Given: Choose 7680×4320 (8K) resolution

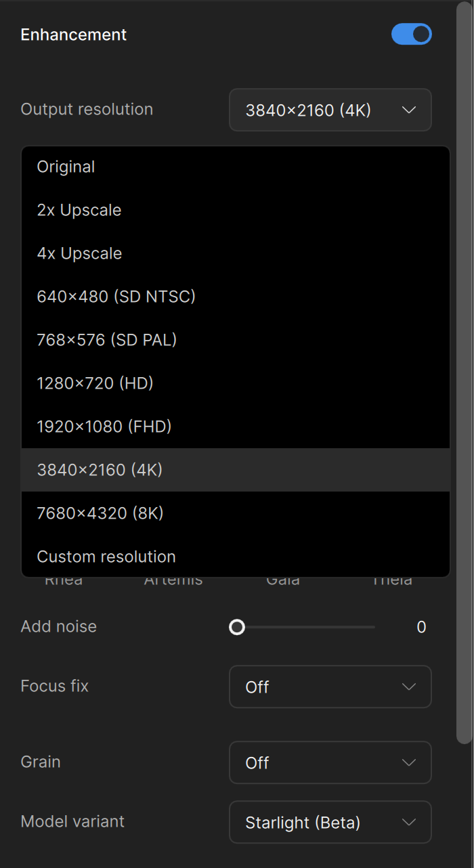Looking at the screenshot, I should [x=100, y=513].
